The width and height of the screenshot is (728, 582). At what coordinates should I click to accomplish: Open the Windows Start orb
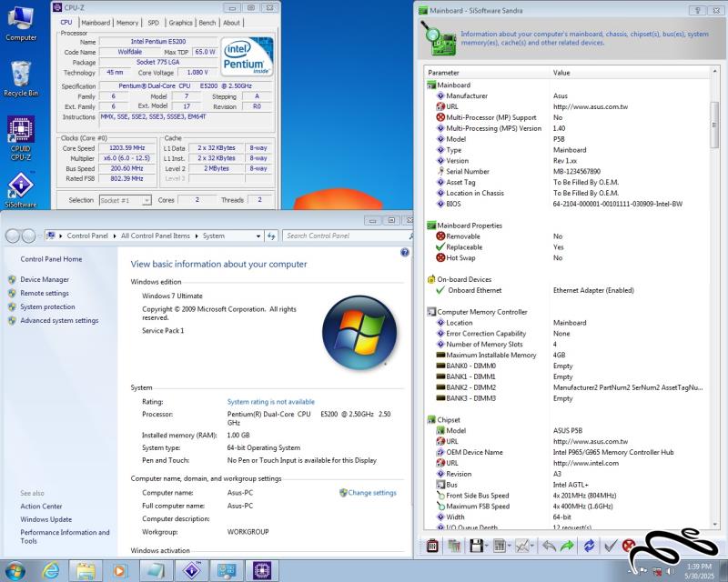(x=15, y=571)
